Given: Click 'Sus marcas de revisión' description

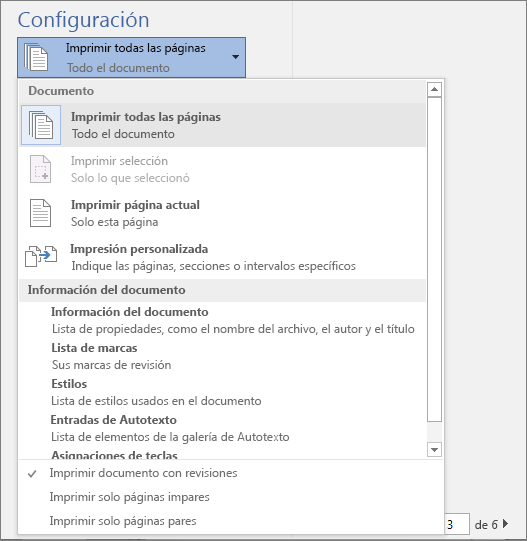Looking at the screenshot, I should tap(111, 365).
